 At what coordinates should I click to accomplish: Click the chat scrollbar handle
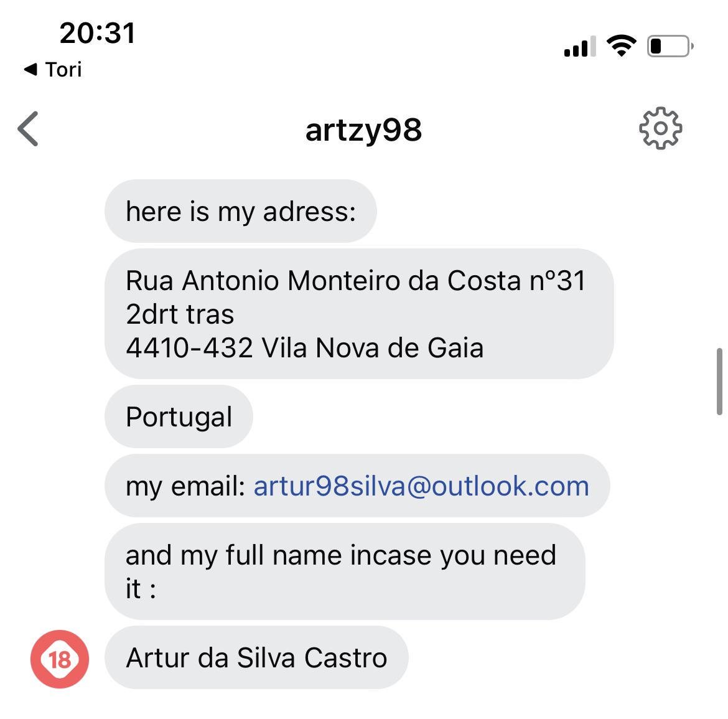pyautogui.click(x=719, y=381)
